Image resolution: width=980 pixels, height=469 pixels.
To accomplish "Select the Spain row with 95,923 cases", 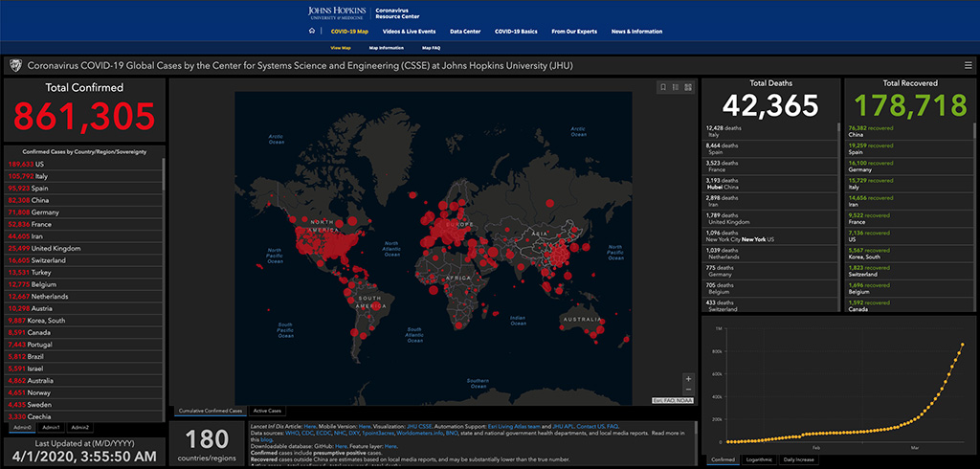I will 84,188.
